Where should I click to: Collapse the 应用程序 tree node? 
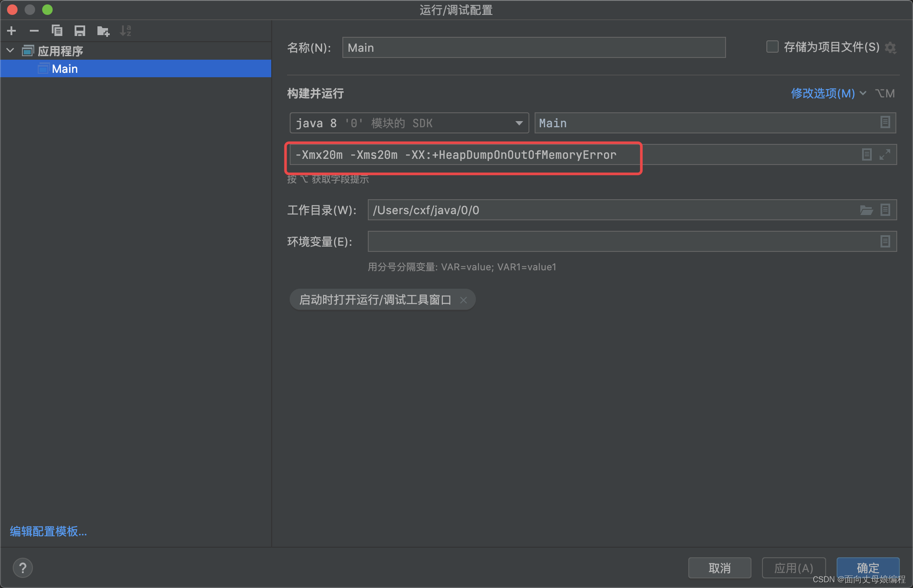[x=11, y=51]
